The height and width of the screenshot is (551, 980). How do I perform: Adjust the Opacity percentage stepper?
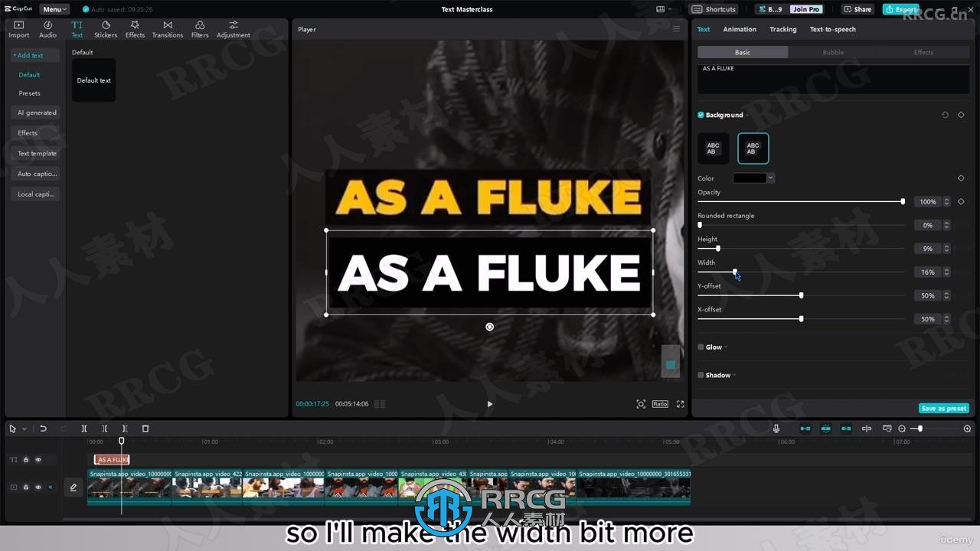[947, 201]
